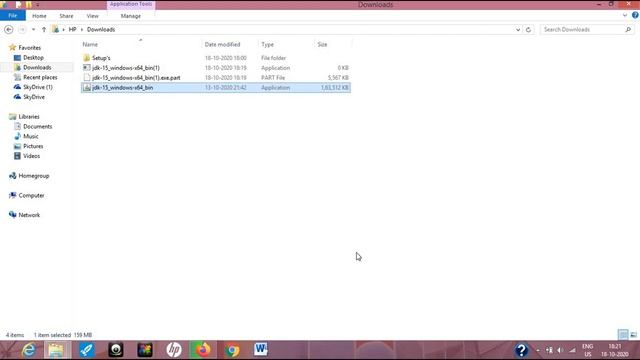Sort by Date modified column header

pyautogui.click(x=222, y=44)
